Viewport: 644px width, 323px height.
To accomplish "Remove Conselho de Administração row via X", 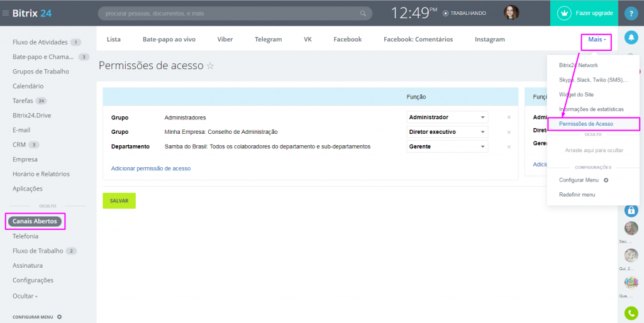I will point(509,132).
